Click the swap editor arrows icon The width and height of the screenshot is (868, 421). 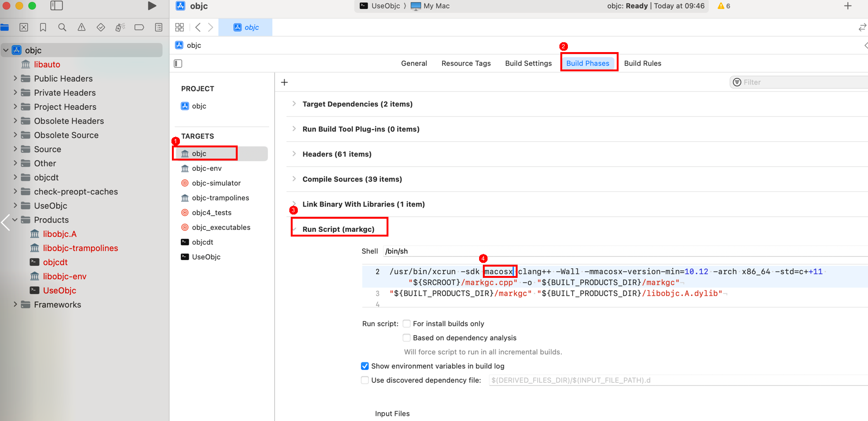(x=862, y=27)
